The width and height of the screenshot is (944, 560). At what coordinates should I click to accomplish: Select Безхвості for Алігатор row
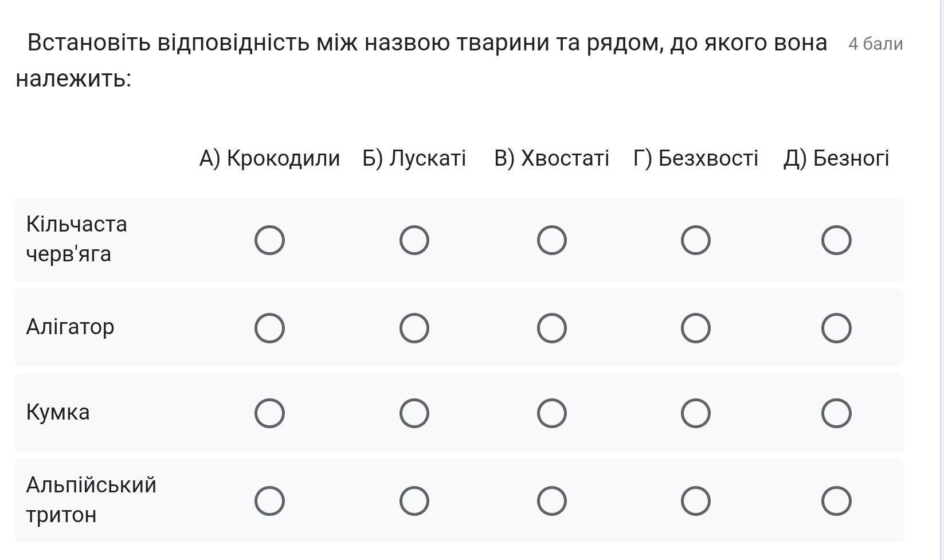click(x=696, y=328)
